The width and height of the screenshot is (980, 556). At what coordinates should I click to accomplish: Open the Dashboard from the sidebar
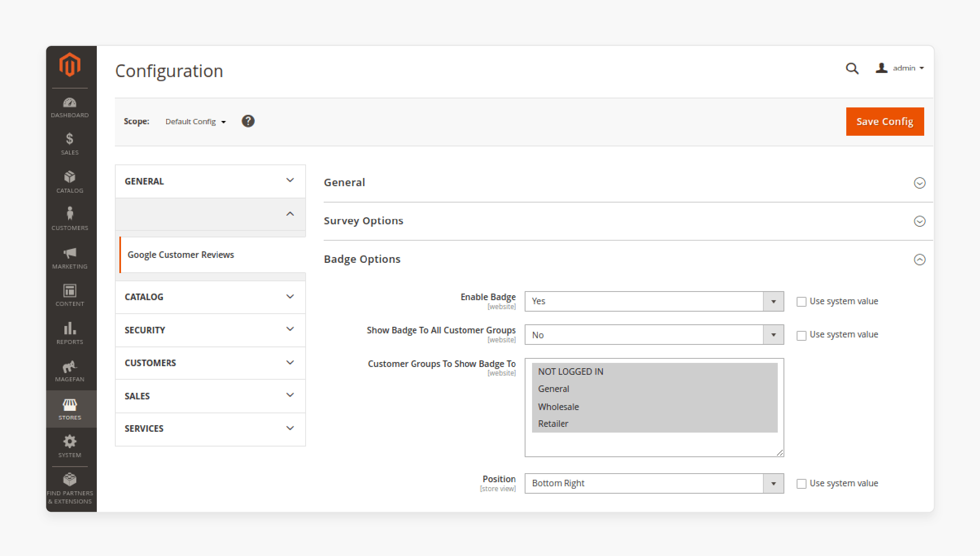(69, 107)
